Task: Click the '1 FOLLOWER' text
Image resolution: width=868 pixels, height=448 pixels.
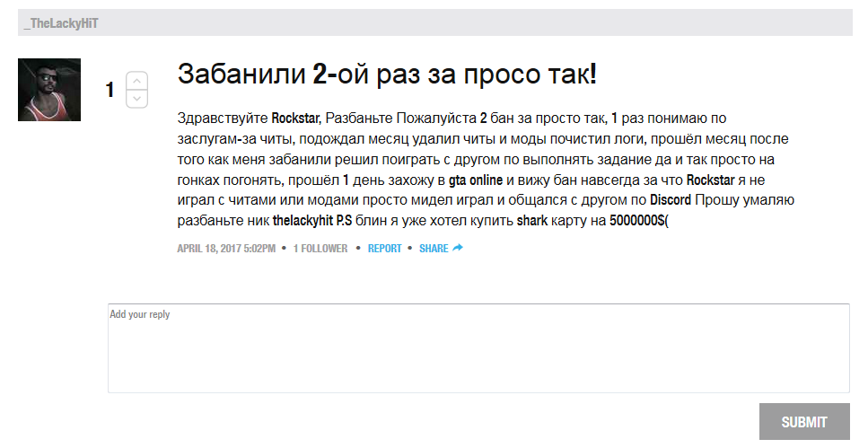Action: point(320,249)
